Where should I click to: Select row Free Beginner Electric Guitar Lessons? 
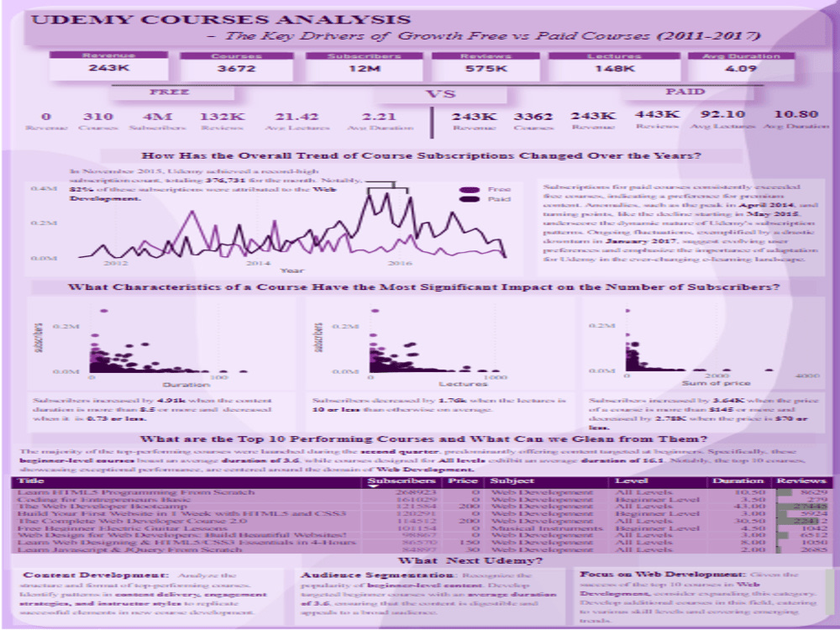[421, 528]
